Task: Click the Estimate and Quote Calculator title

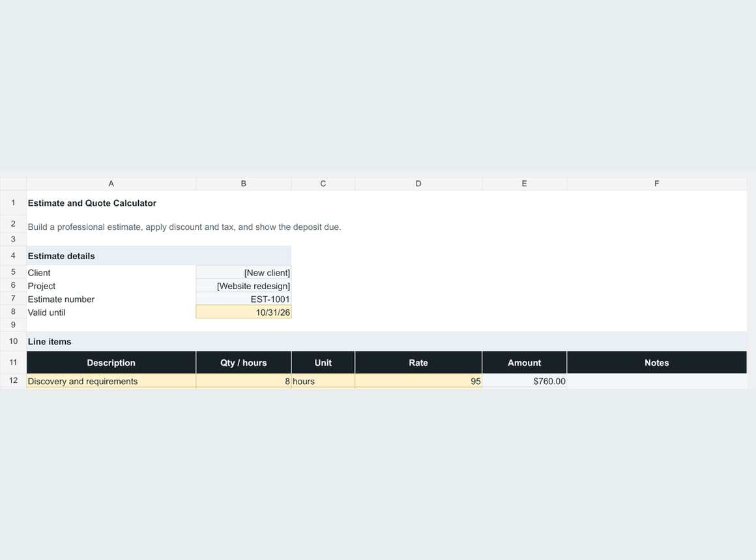Action: pyautogui.click(x=92, y=203)
